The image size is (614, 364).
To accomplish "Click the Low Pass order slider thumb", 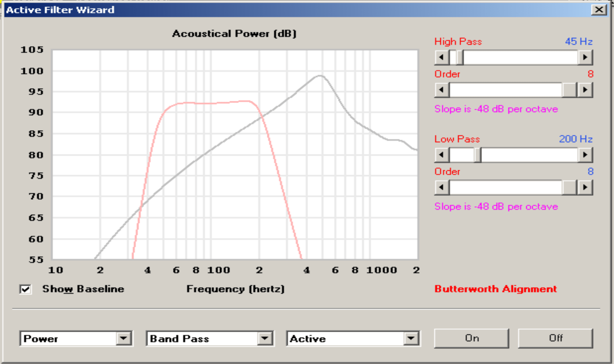I will coord(570,188).
